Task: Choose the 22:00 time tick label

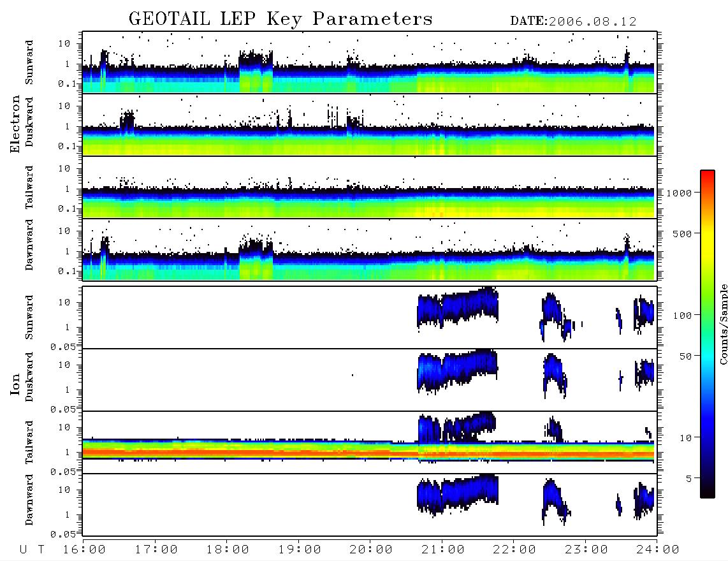Action: [514, 550]
